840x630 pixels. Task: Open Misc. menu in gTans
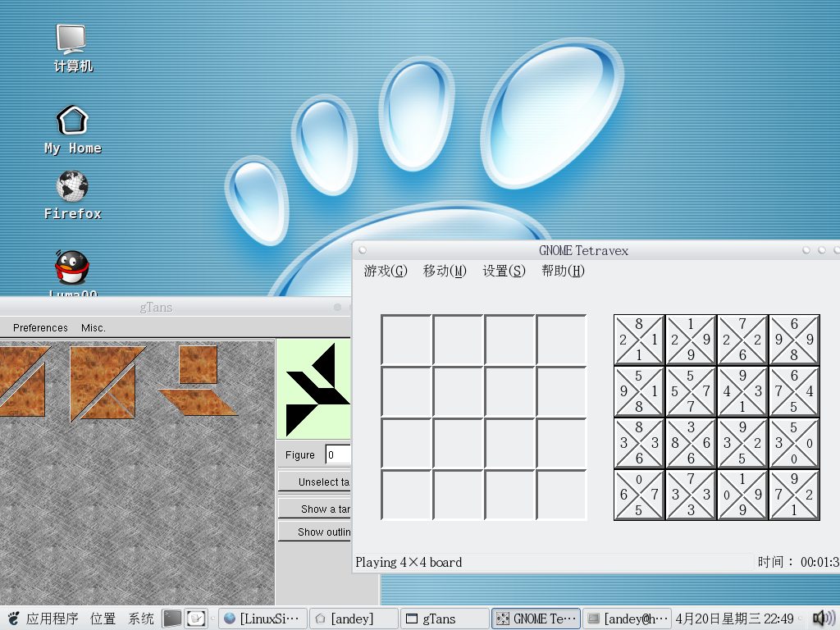tap(94, 328)
